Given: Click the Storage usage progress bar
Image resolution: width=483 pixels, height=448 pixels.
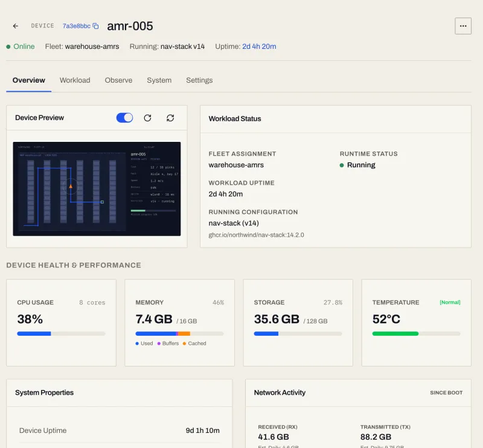Looking at the screenshot, I should click(x=298, y=334).
